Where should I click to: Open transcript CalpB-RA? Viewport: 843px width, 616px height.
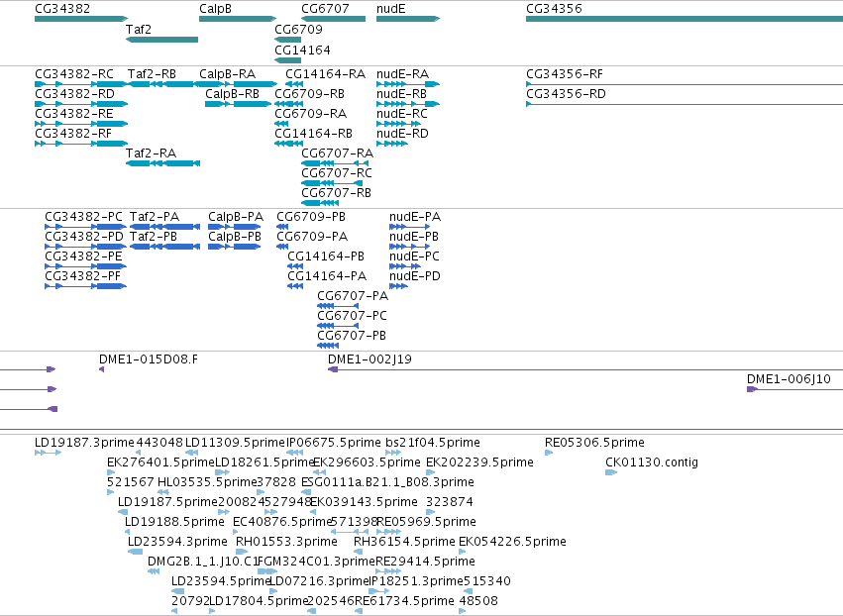pyautogui.click(x=228, y=74)
